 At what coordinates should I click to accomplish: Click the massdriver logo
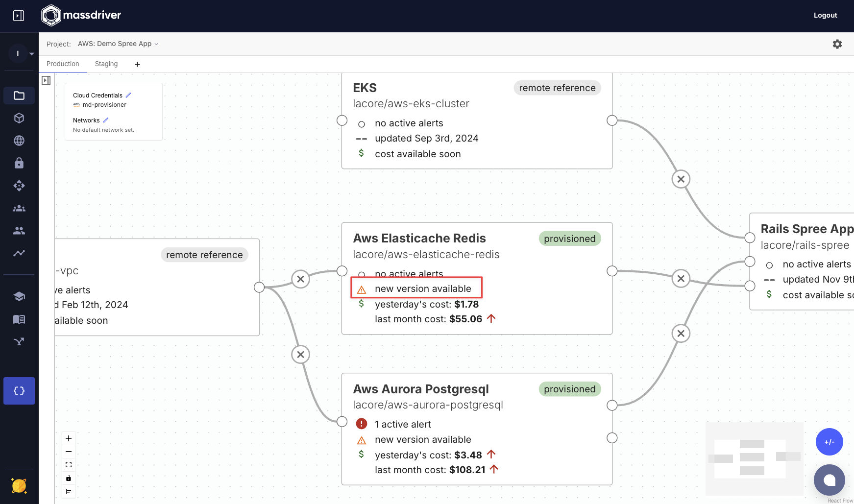point(81,15)
